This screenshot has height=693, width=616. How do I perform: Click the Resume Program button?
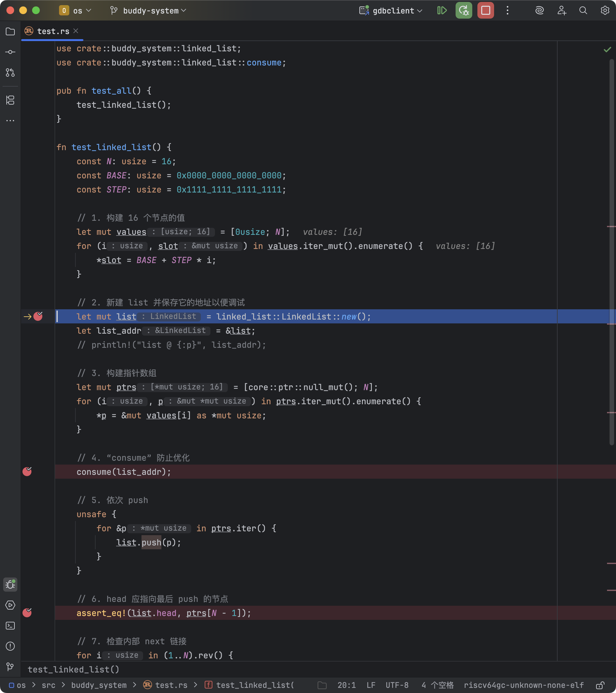coord(442,11)
